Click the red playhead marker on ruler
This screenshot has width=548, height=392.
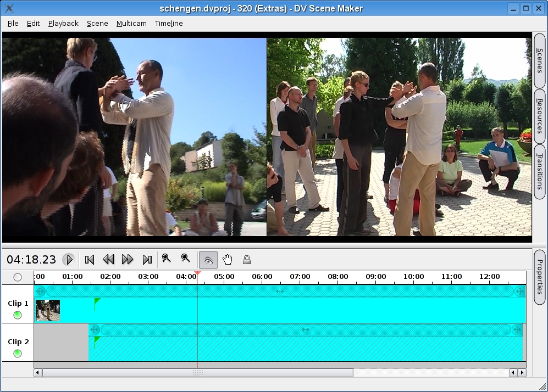tap(197, 273)
